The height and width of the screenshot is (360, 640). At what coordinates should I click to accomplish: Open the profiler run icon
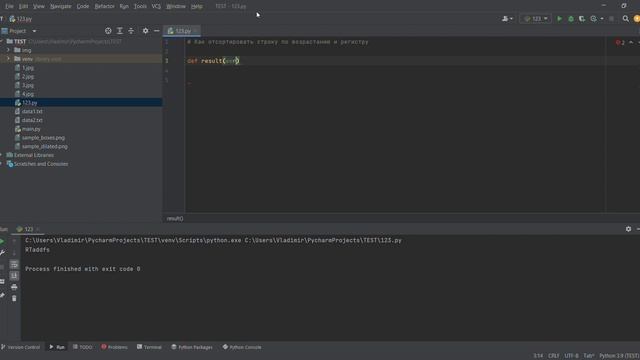tap(593, 19)
